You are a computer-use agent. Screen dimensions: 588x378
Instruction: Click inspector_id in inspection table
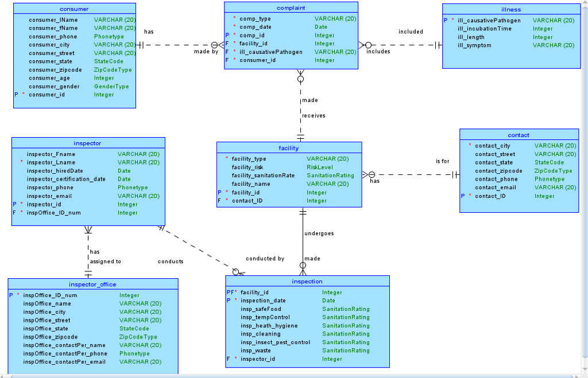click(x=258, y=359)
